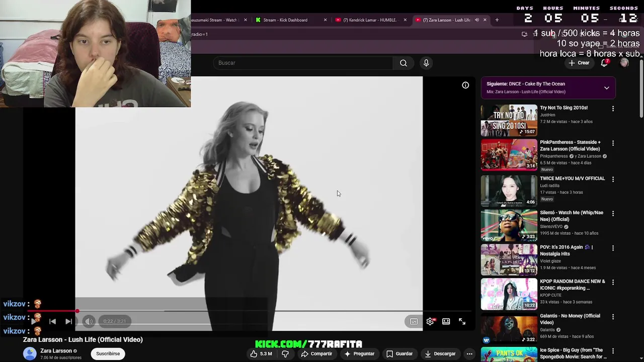Click the Compartir share button
Image resolution: width=644 pixels, height=362 pixels.
316,353
